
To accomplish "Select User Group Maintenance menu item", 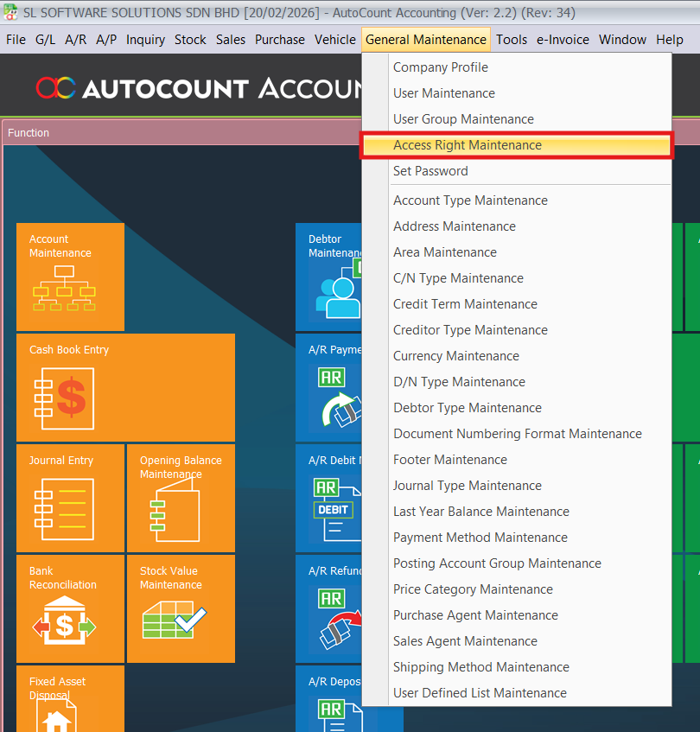I will [463, 119].
